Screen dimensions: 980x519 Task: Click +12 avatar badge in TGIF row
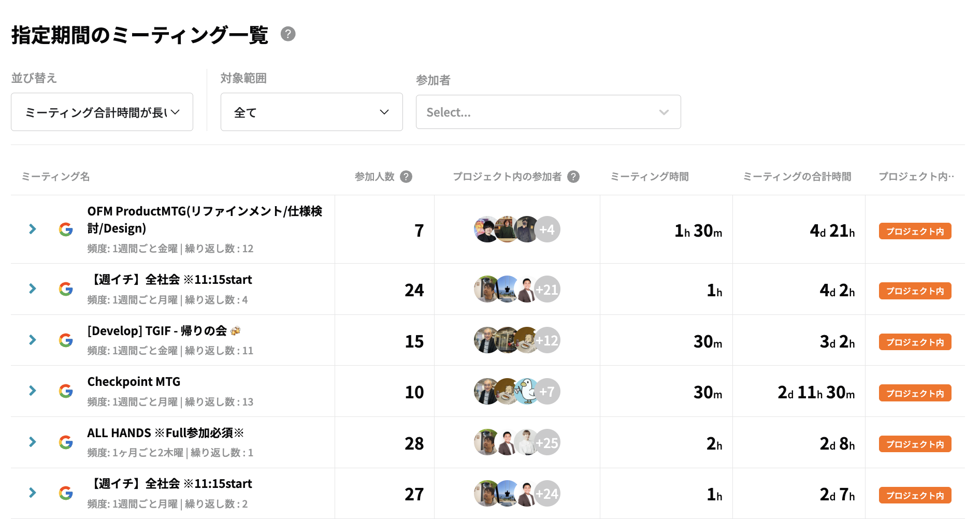click(547, 341)
